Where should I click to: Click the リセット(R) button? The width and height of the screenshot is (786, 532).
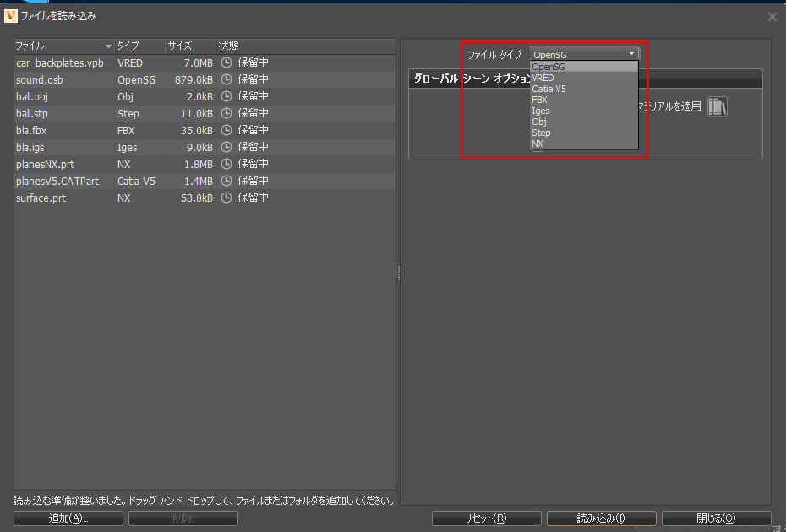486,518
